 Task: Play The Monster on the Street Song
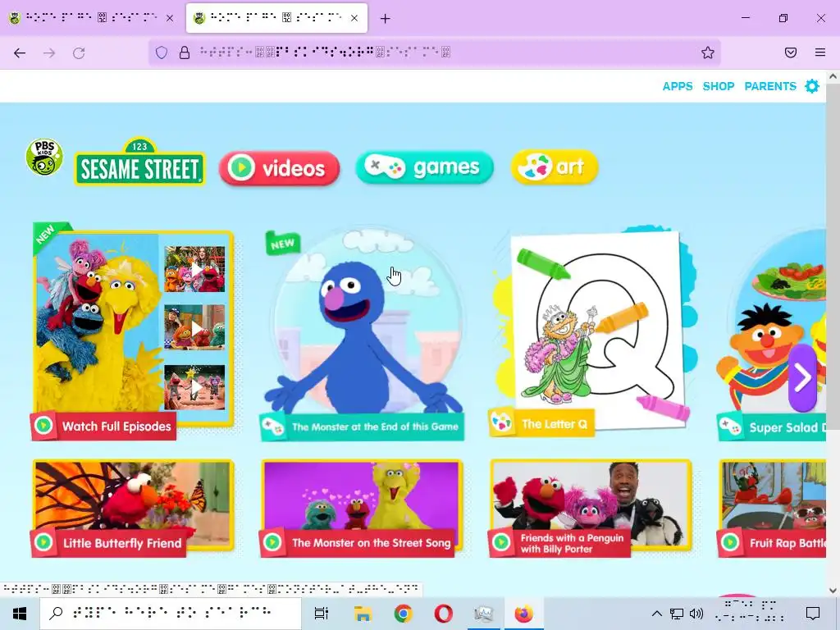[x=362, y=508]
